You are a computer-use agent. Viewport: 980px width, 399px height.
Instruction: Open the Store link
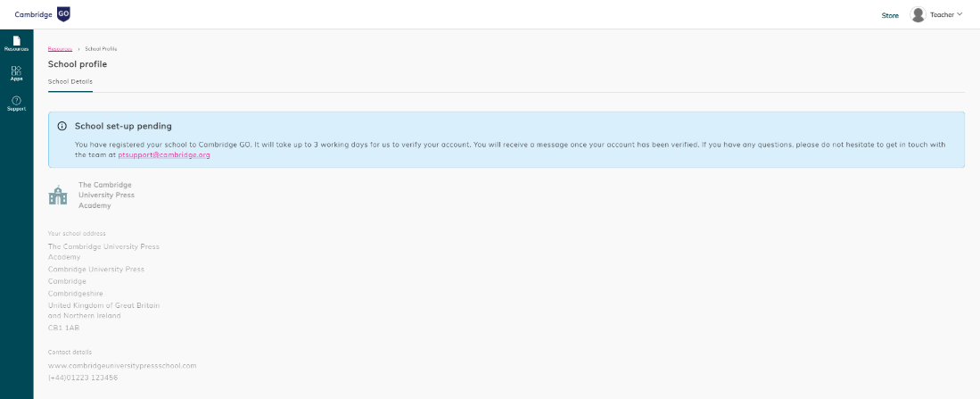pyautogui.click(x=889, y=15)
